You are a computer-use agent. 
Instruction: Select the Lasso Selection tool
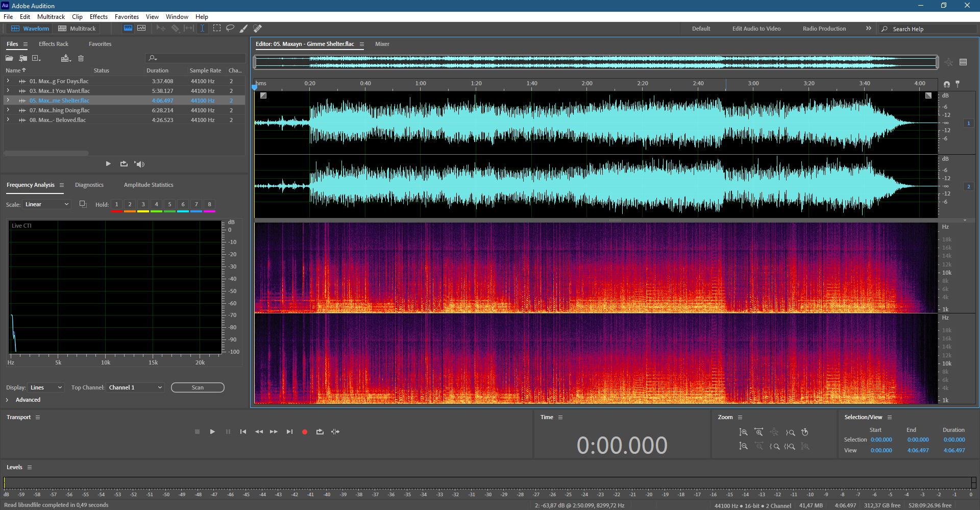230,29
